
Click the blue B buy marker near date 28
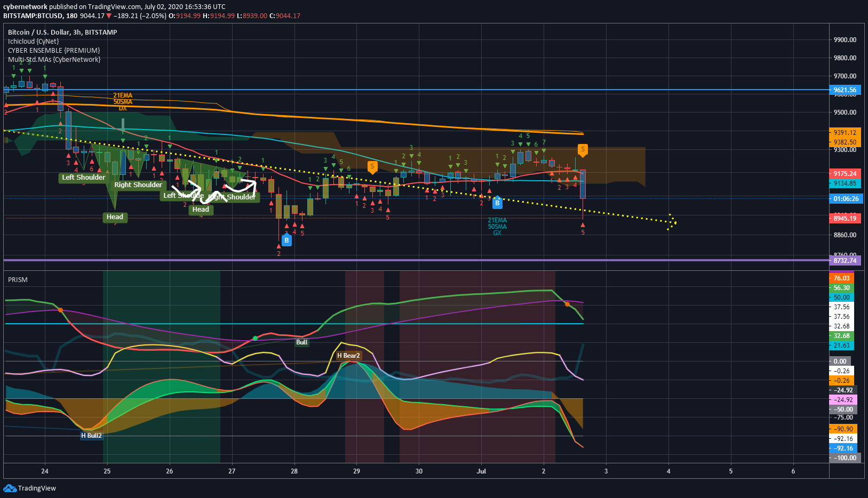pos(286,240)
